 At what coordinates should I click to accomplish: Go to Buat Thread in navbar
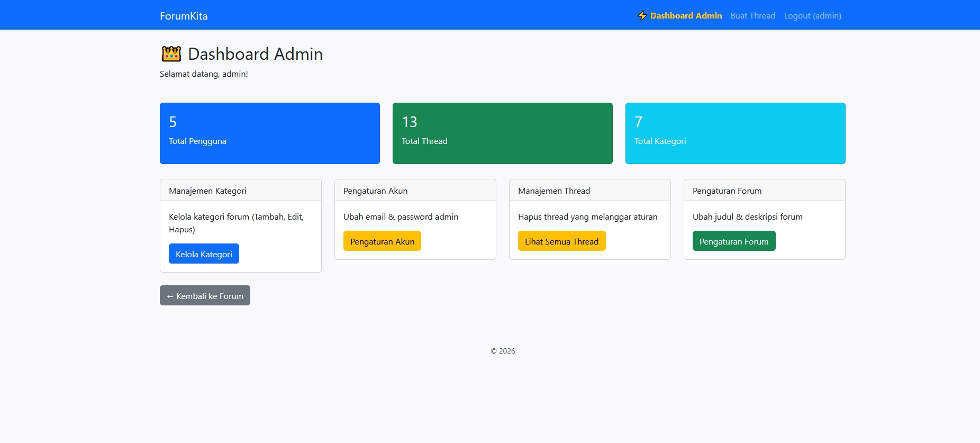coord(753,16)
